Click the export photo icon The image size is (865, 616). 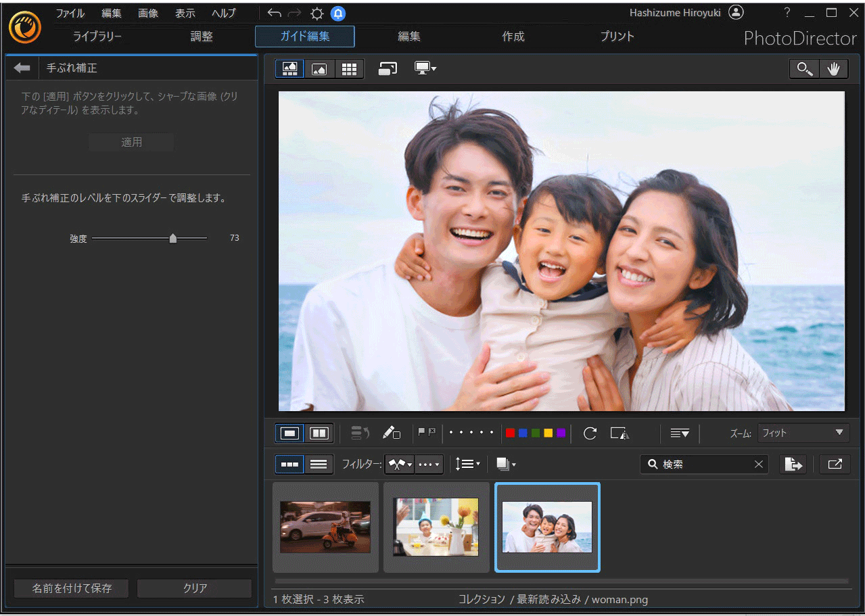point(793,465)
